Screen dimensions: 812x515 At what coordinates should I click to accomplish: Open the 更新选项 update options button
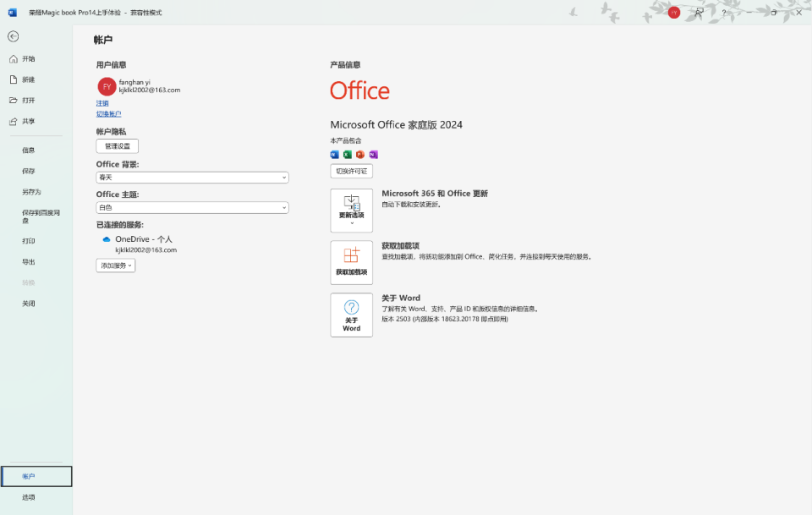tap(352, 211)
